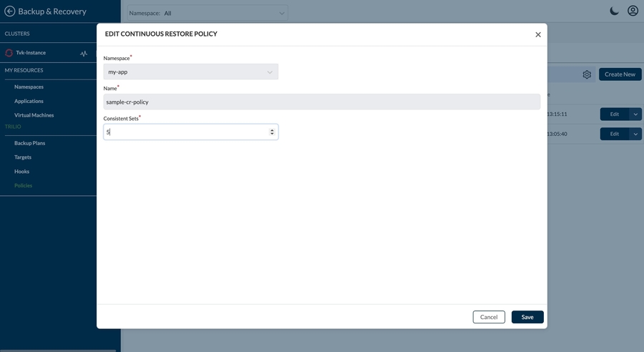
Task: Click the activity pulse icon next to Tvk-Instance
Action: click(84, 53)
